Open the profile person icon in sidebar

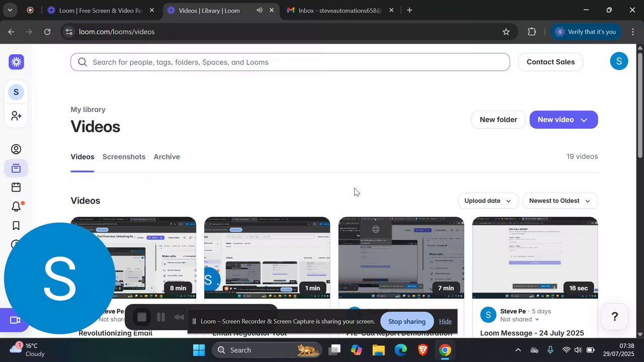16,149
